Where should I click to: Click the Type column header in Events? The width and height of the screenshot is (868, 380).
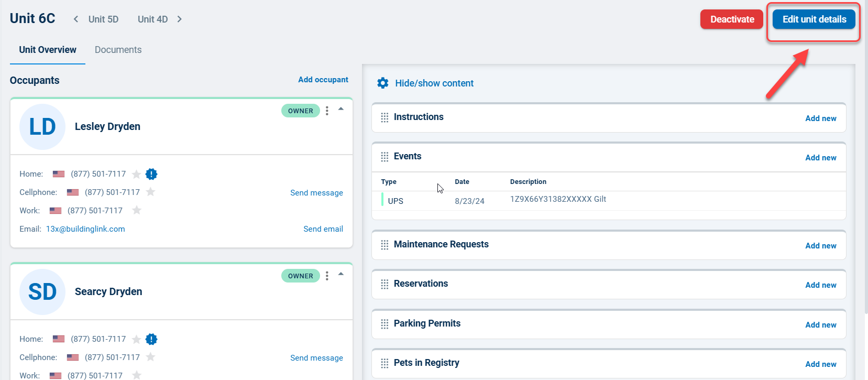click(x=389, y=182)
